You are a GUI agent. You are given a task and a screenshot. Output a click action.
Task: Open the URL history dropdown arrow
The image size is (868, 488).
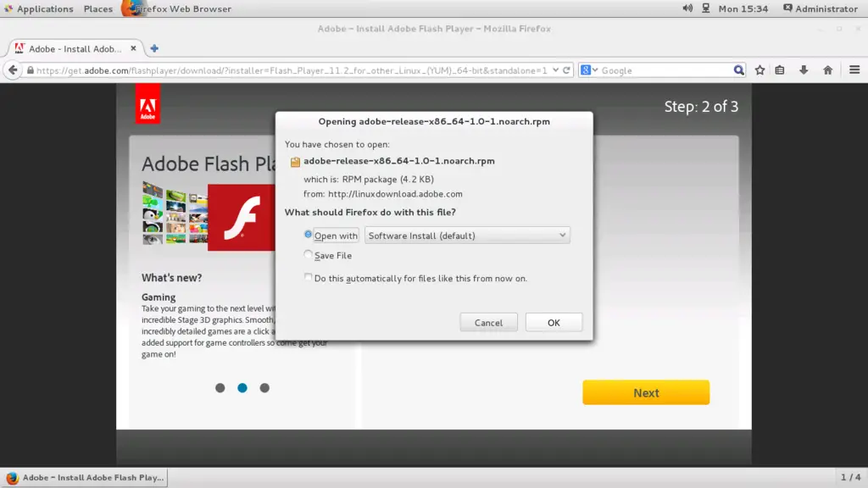coord(555,70)
